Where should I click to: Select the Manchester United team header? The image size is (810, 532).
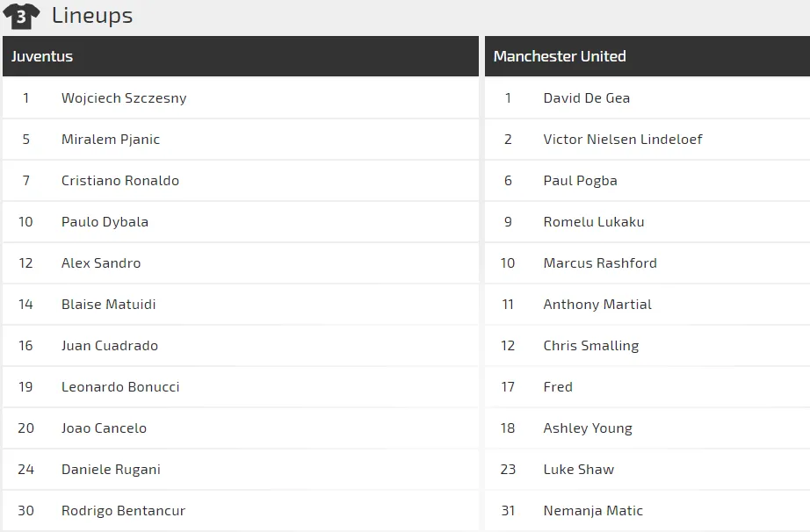(x=560, y=56)
